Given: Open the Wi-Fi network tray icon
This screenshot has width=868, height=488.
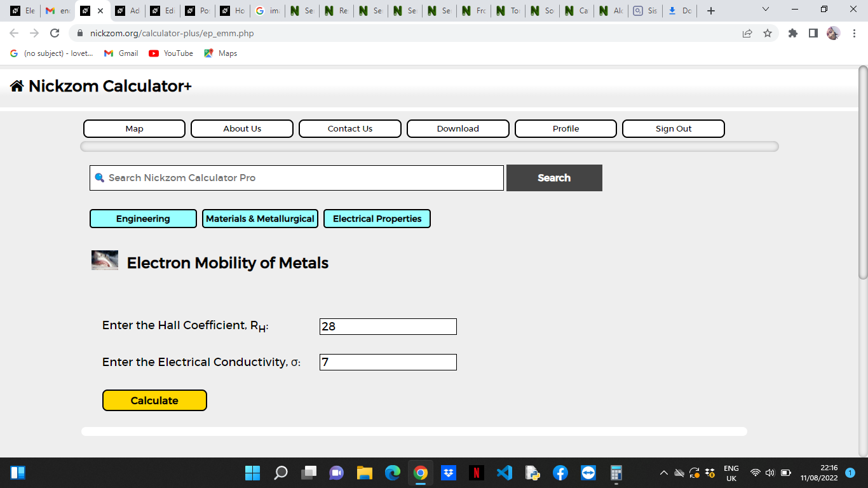Looking at the screenshot, I should pyautogui.click(x=755, y=473).
